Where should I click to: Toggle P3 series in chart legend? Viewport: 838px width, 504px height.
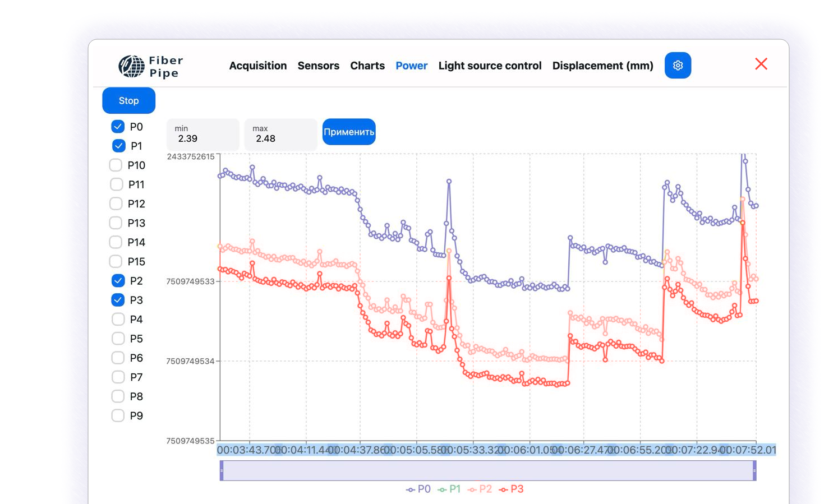tap(512, 489)
